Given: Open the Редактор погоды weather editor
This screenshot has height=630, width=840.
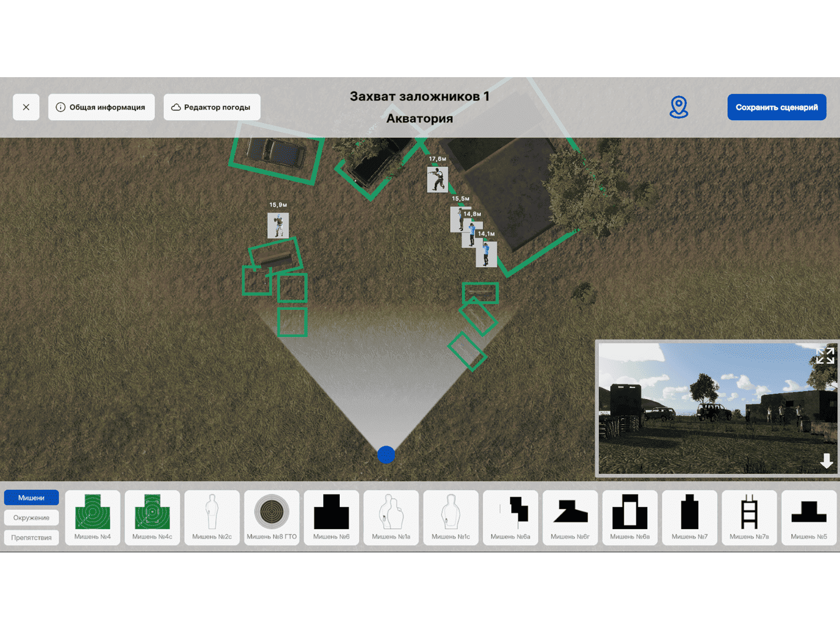Looking at the screenshot, I should click(x=212, y=107).
